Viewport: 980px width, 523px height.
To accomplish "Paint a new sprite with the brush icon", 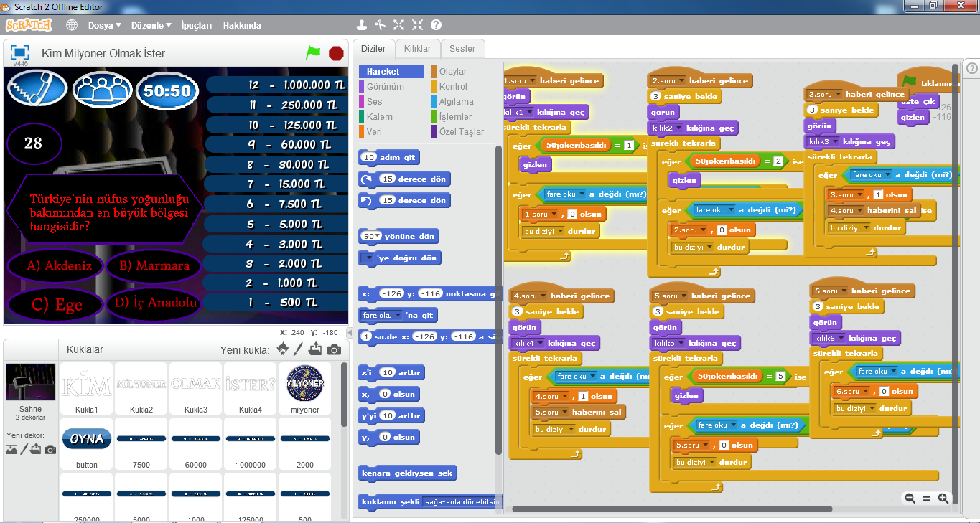I will (x=299, y=349).
